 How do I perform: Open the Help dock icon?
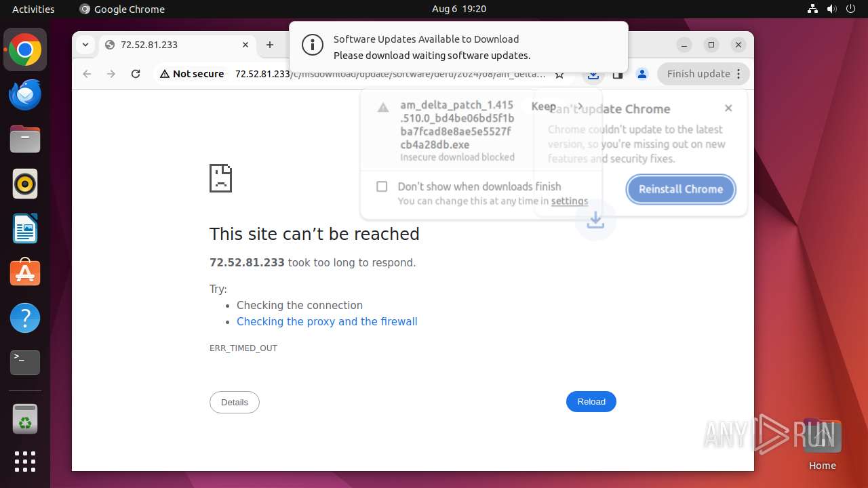[x=25, y=318]
